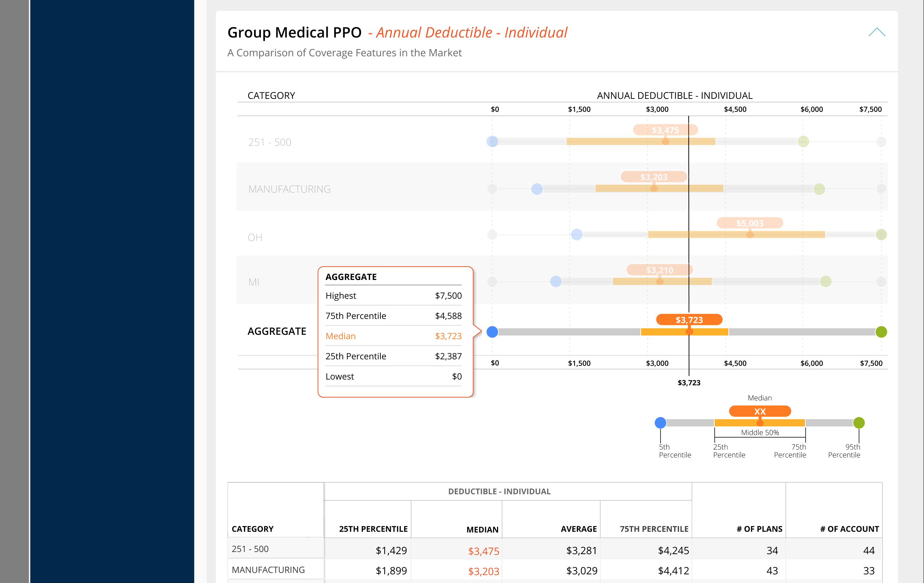Click the MANUFACTURING median $3,203 label

click(654, 177)
